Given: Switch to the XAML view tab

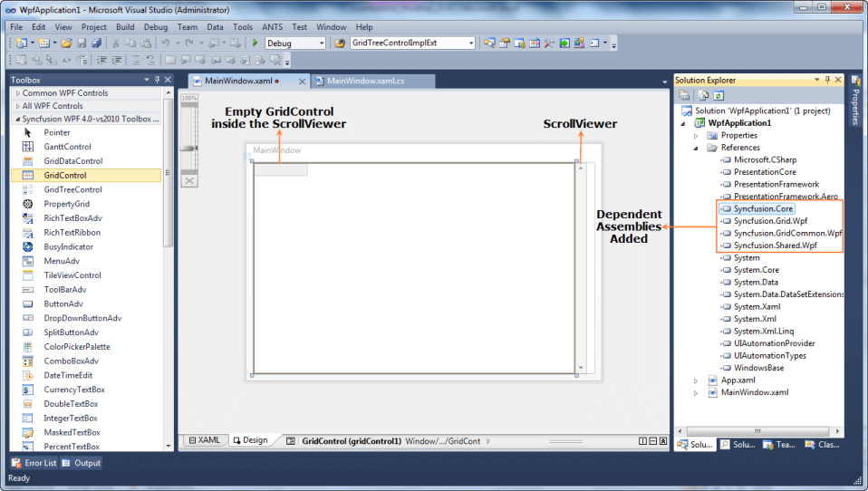Looking at the screenshot, I should click(204, 440).
